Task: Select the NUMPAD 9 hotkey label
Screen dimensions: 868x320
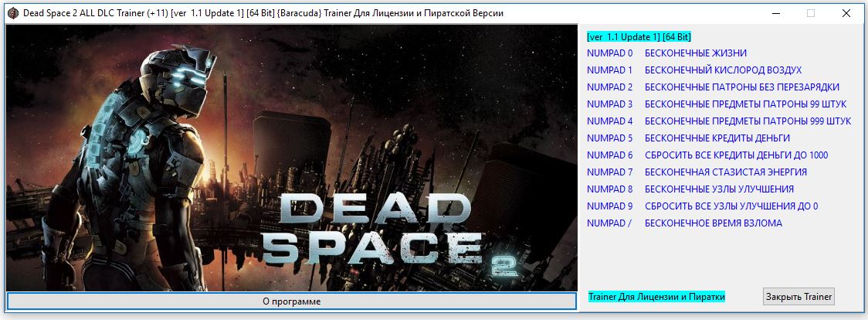Action: point(609,206)
